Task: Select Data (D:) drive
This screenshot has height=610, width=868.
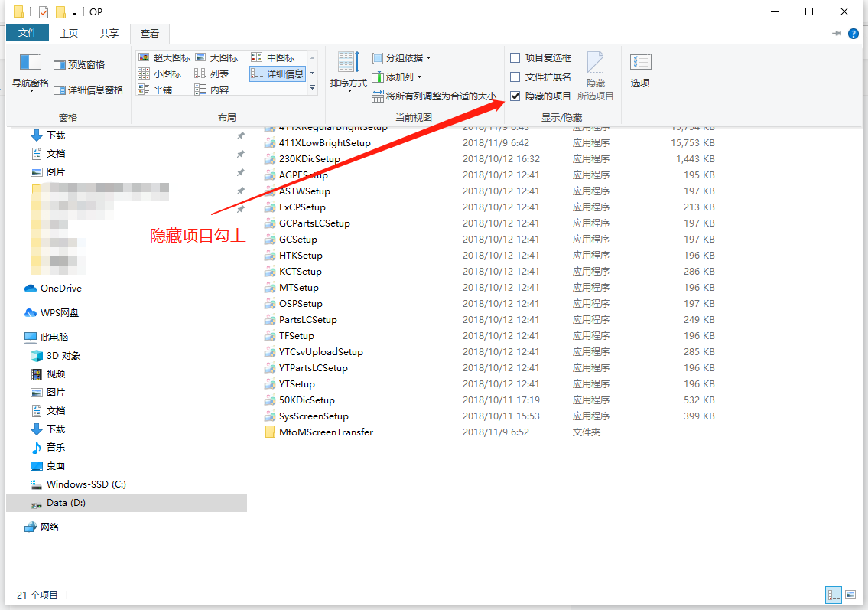Action: pos(126,503)
